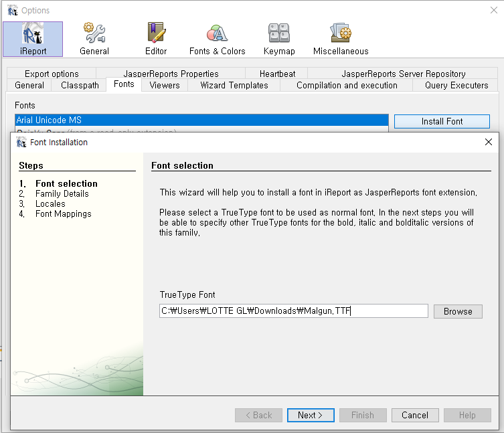Switch to Wizard Templates tab
Viewport: 504px width, 433px height.
(x=234, y=85)
